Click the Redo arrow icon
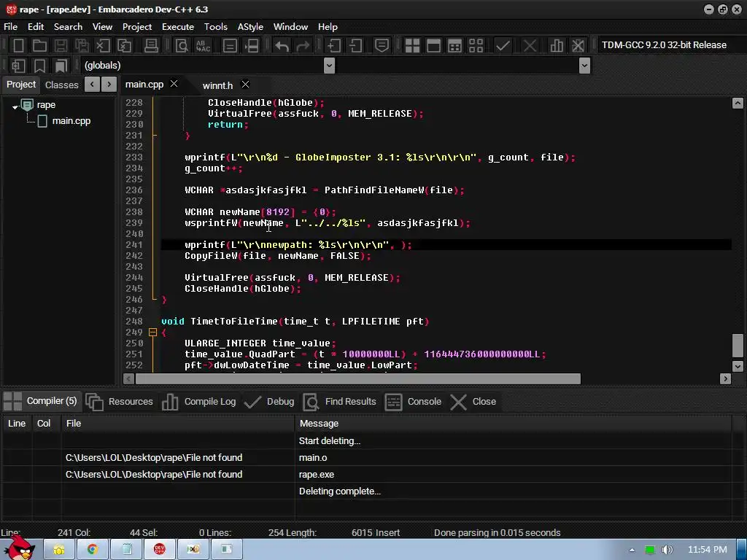Screen dimensions: 747x560 303,46
